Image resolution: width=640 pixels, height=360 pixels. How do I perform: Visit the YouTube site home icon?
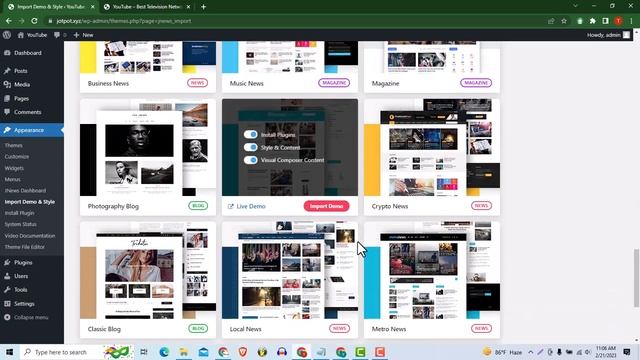pos(21,35)
